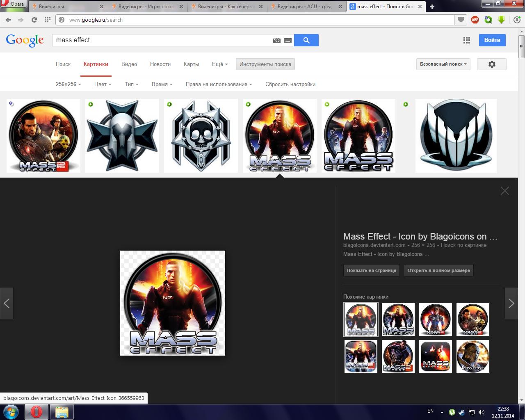This screenshot has height=420, width=525.
Task: Open the Adblock Plus extension
Action: [x=475, y=20]
